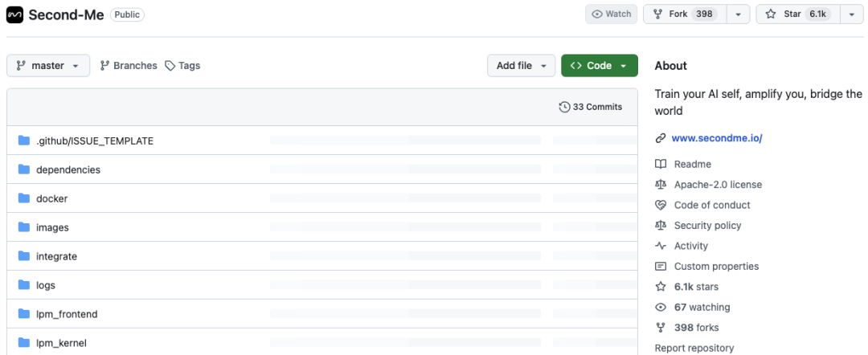Open the 33 Commits history
The image size is (868, 355).
coord(591,107)
